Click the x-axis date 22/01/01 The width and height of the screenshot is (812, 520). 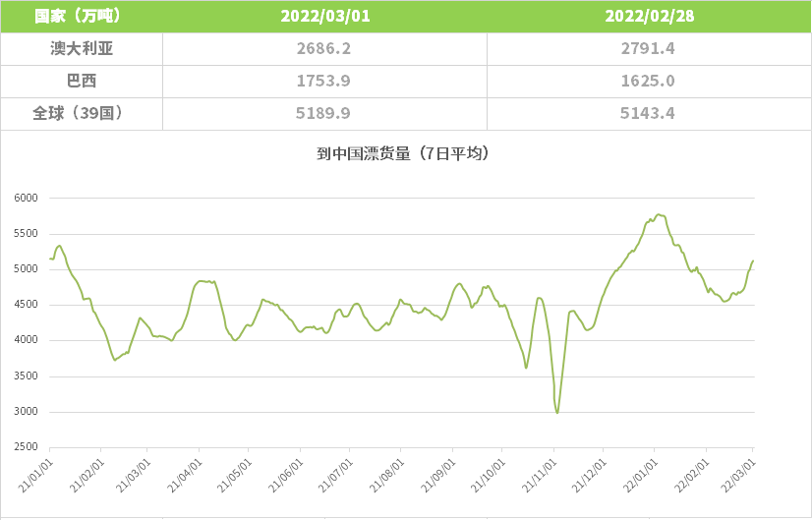640,476
